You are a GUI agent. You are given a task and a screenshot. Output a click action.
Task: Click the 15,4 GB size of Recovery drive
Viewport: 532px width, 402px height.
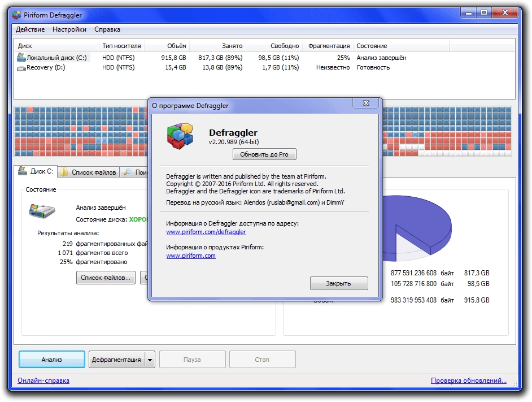tap(176, 68)
